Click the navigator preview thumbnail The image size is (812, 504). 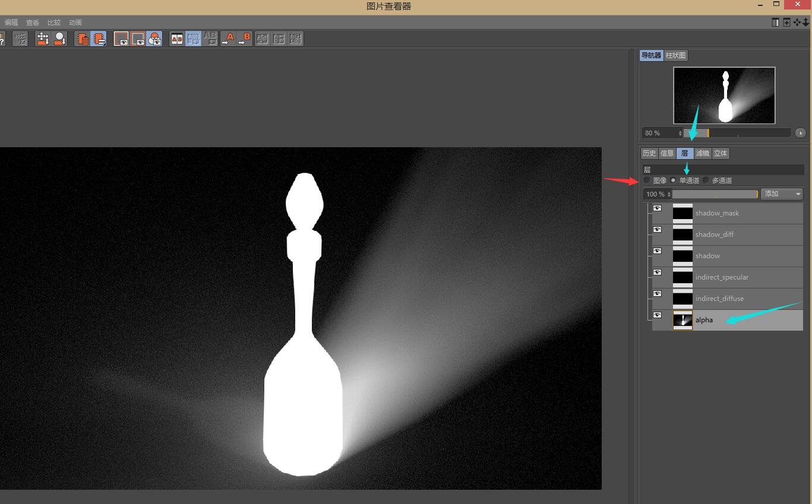(724, 96)
